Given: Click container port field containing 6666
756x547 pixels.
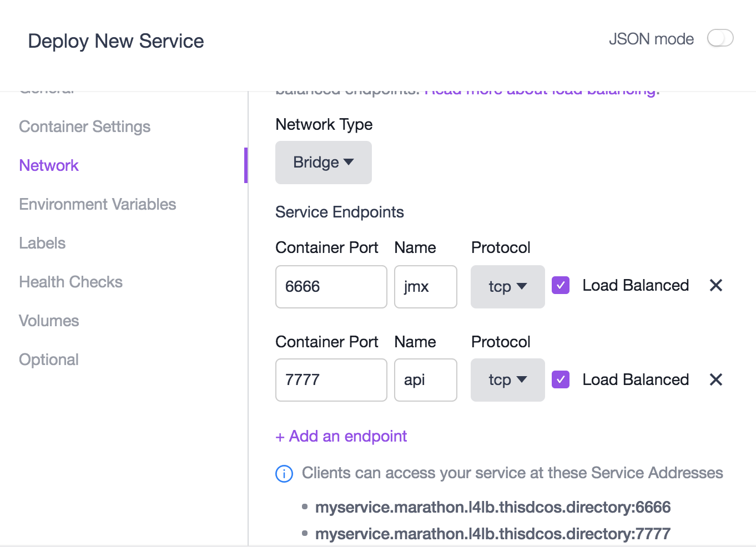Looking at the screenshot, I should [331, 287].
